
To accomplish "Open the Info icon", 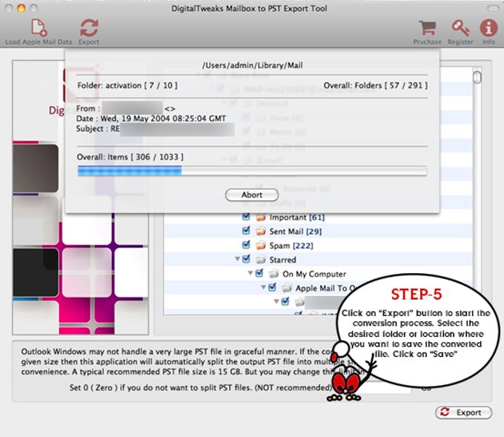I will tap(488, 27).
